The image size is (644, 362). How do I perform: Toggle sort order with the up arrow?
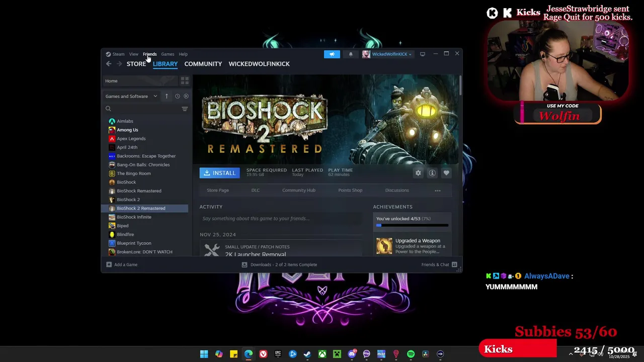(x=167, y=96)
